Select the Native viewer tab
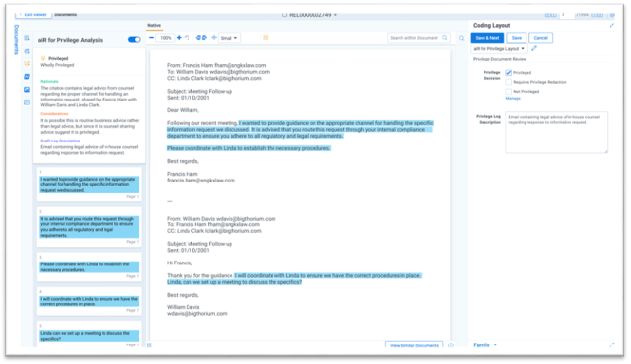The image size is (631, 364). point(154,25)
